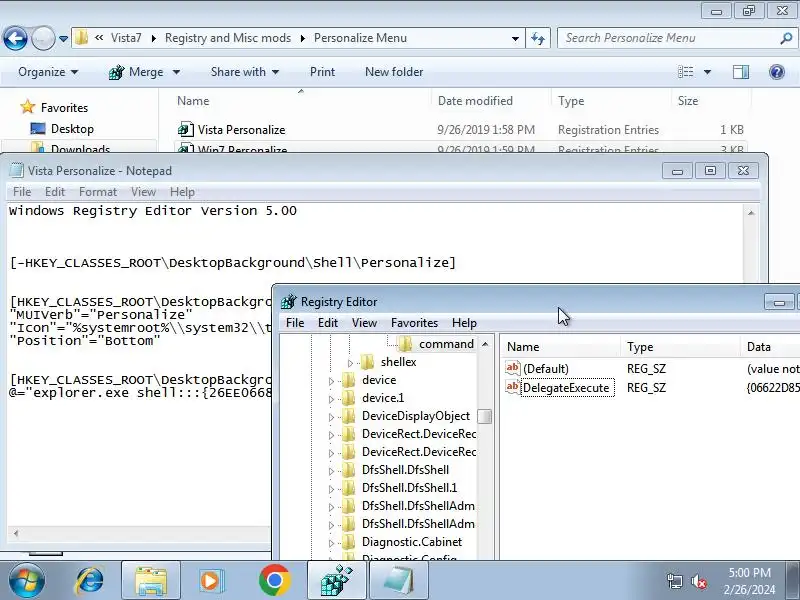The height and width of the screenshot is (600, 800).
Task: Click the Name column in Registry Editor
Action: 523,347
